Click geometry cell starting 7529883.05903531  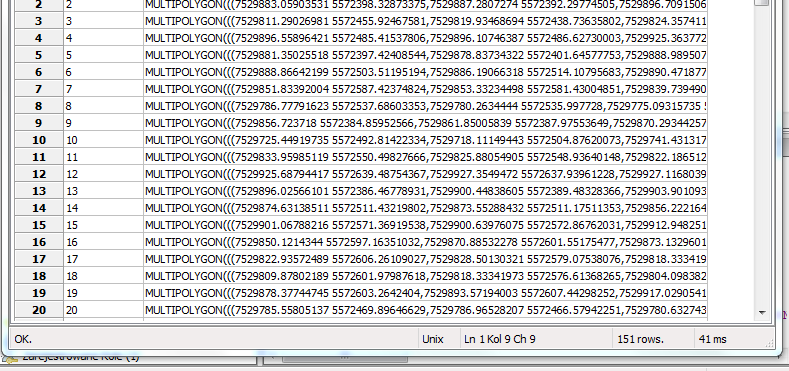426,5
